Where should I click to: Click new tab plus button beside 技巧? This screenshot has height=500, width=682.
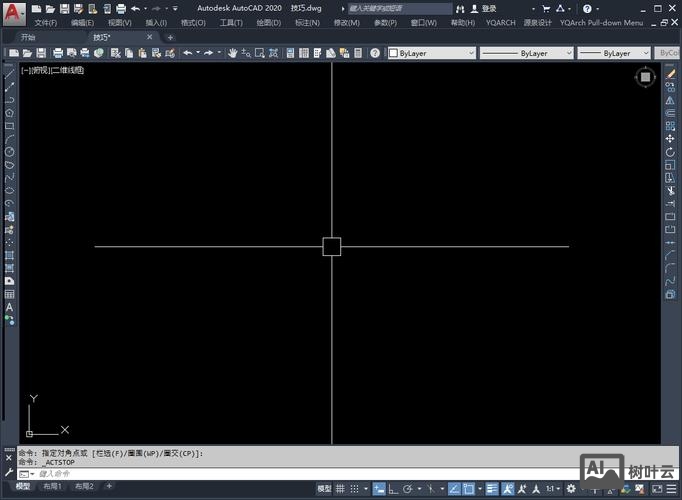[x=170, y=37]
